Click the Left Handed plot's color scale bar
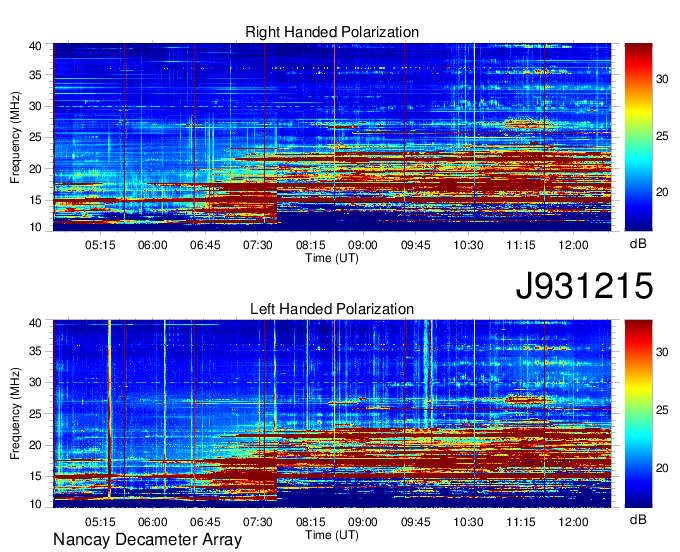680x552 pixels. coord(638,414)
